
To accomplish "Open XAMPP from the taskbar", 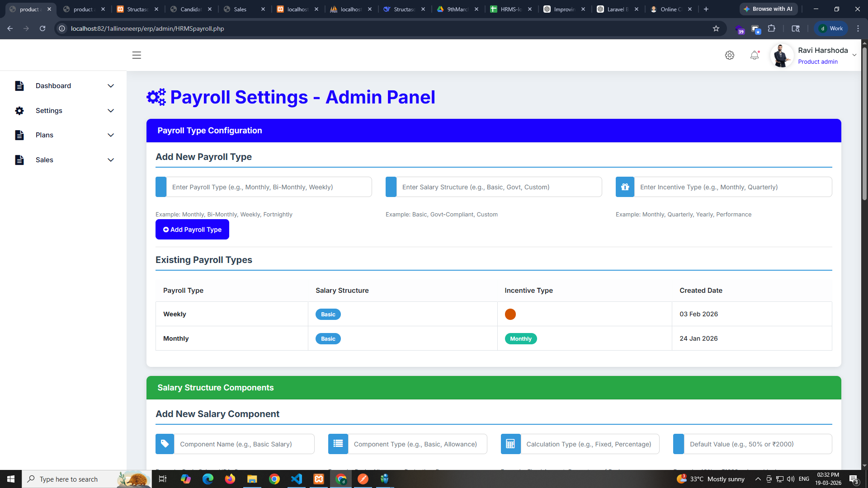I will click(x=319, y=479).
